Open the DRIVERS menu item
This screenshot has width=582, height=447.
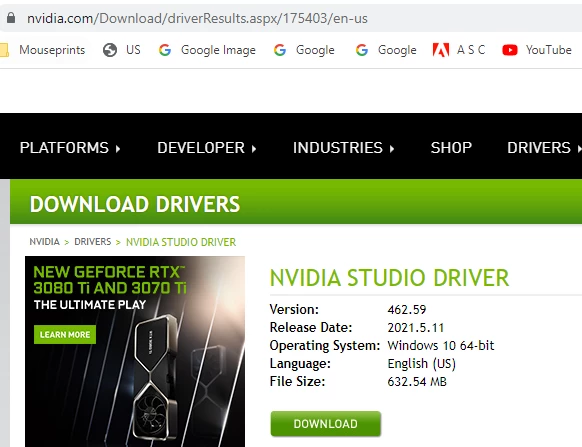539,148
